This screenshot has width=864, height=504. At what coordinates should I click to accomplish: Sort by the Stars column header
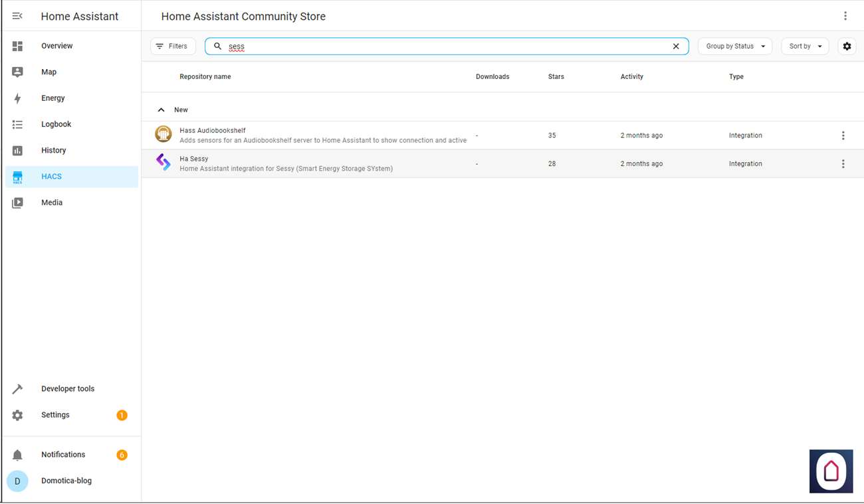(x=556, y=77)
